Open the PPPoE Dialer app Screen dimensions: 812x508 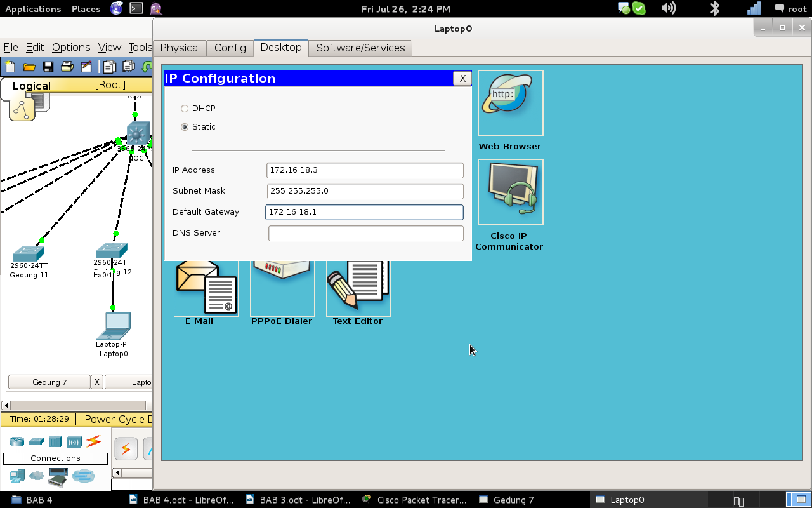(x=282, y=289)
